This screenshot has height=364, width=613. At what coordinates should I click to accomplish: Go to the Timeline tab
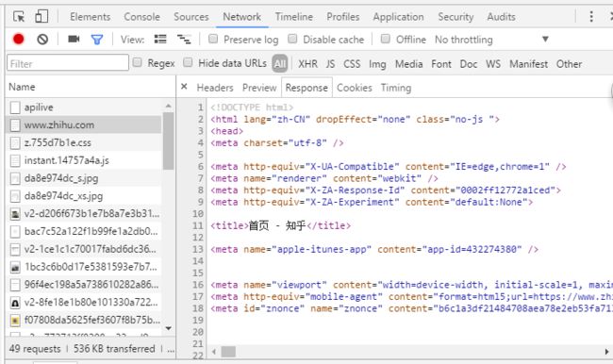[294, 17]
